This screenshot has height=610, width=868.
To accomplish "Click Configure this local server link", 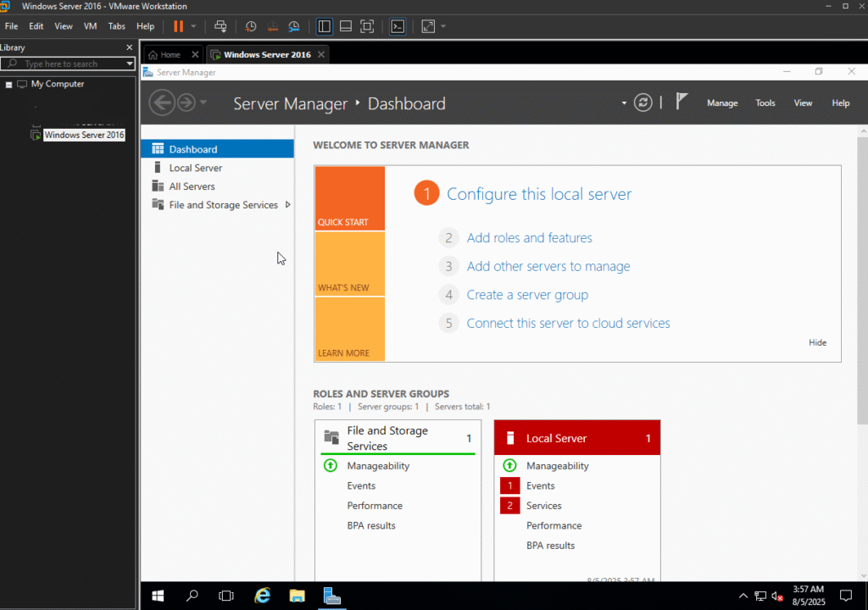I will pos(538,194).
